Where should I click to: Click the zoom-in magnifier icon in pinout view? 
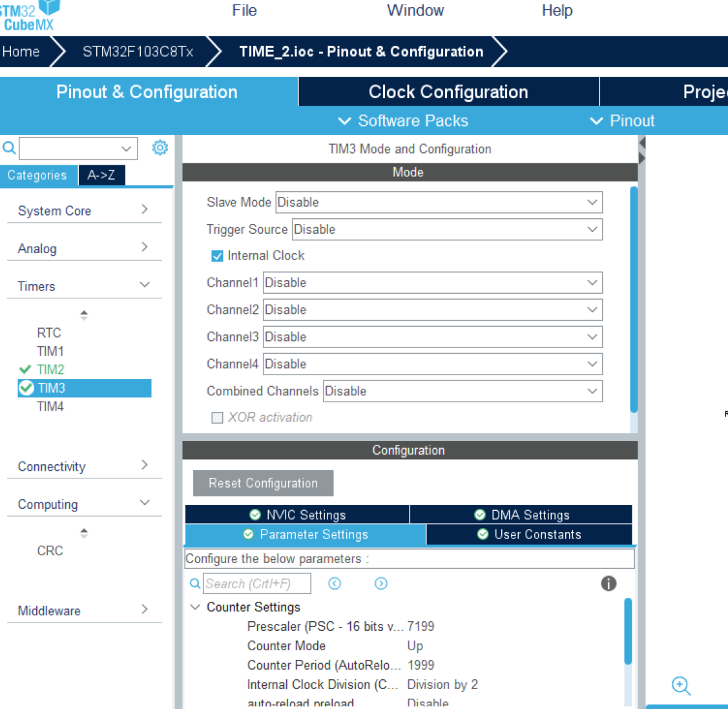tap(681, 686)
